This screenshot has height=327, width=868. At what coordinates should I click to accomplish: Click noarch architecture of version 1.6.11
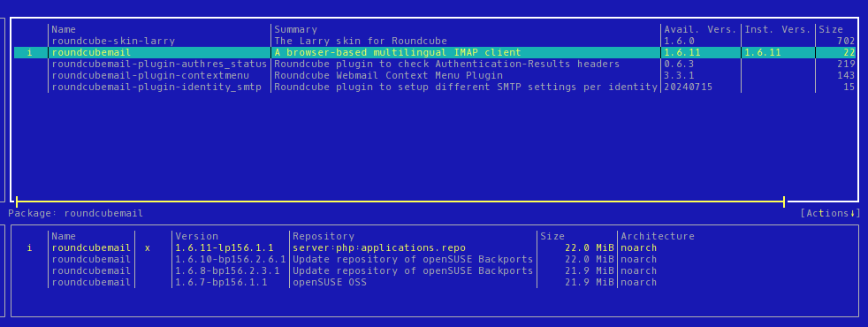click(639, 247)
